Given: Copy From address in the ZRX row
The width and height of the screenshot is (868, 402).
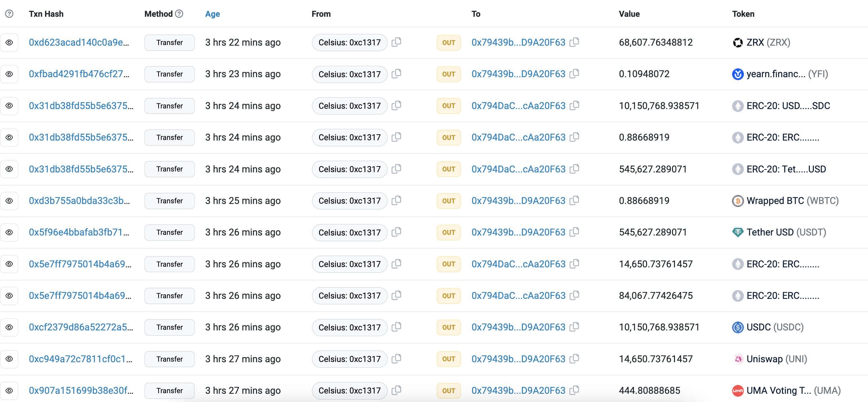Looking at the screenshot, I should tap(397, 42).
